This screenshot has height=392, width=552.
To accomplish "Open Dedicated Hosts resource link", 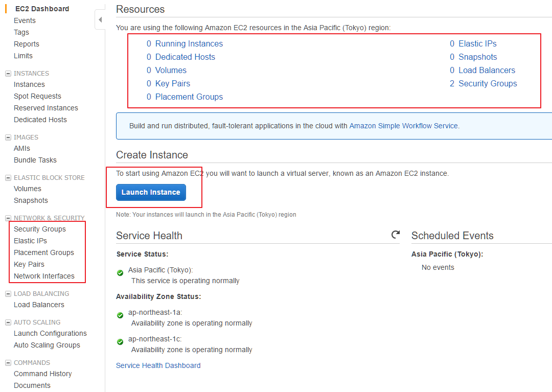I will click(x=185, y=57).
